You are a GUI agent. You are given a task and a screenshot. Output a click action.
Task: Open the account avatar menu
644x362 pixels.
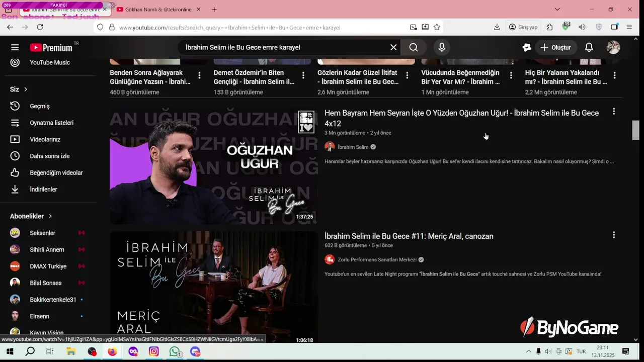point(613,47)
